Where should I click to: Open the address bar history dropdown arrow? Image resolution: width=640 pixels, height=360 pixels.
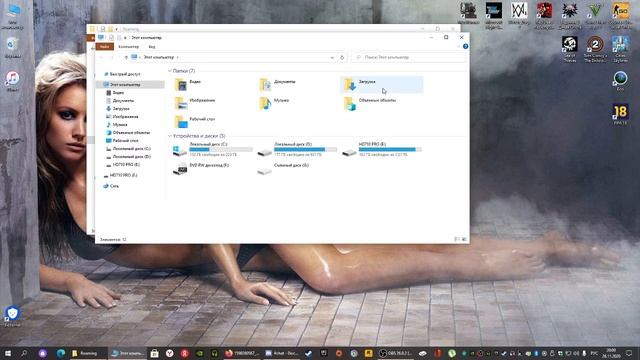[332, 58]
